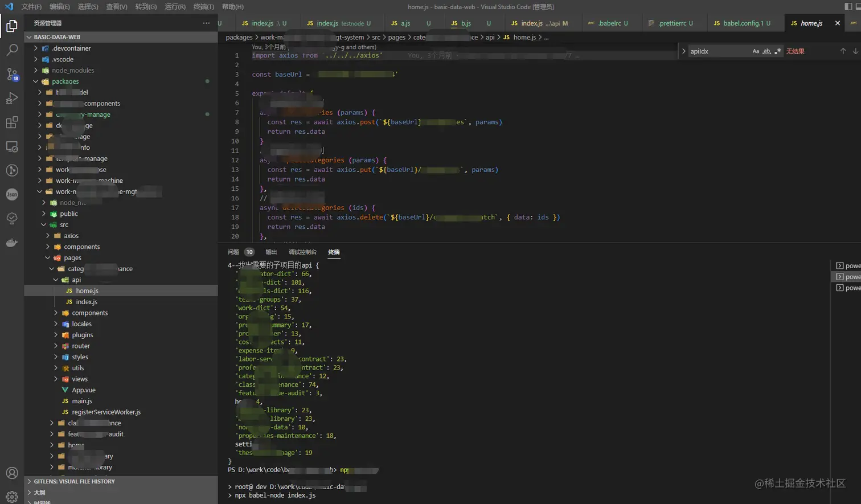Expand the 大纲 outline section
861x504 pixels.
pyautogui.click(x=121, y=493)
